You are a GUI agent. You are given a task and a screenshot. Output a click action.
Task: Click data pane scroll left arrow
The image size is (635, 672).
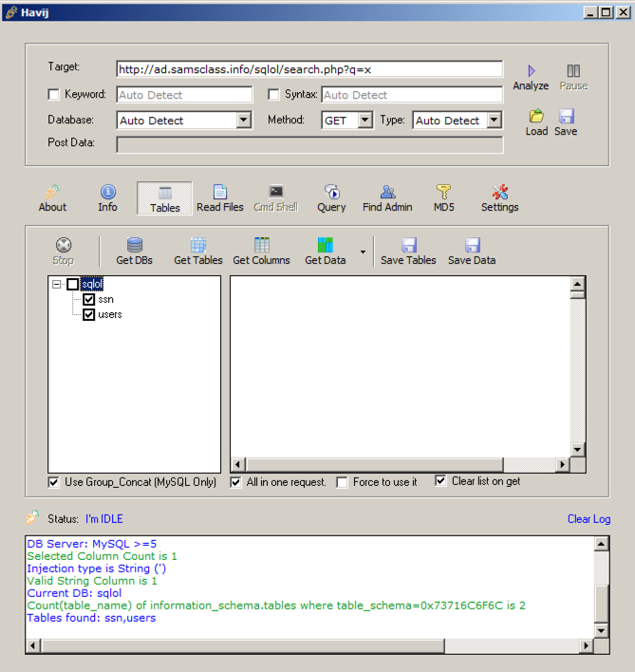(238, 464)
